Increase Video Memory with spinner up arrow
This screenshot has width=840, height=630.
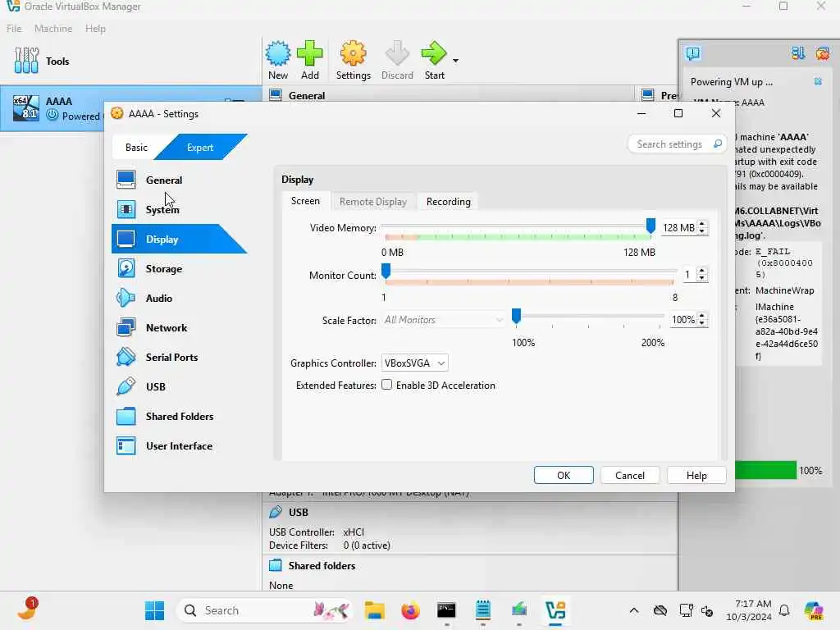pos(702,224)
